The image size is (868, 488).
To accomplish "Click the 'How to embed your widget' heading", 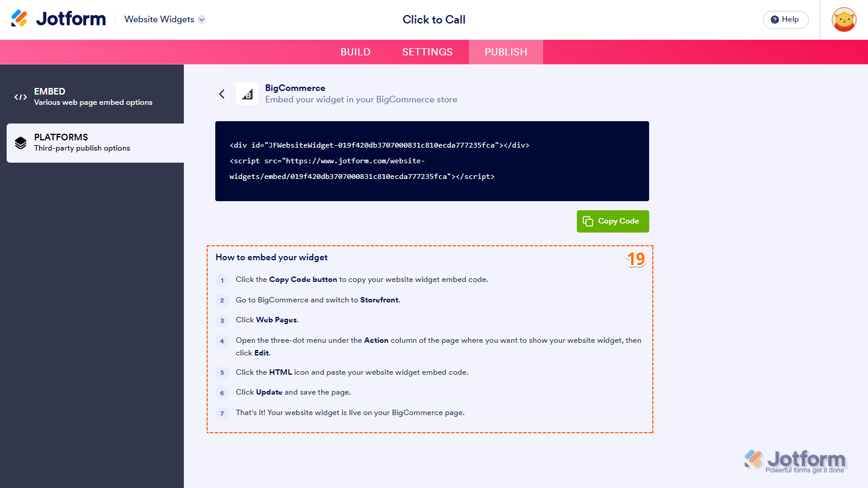I will [x=272, y=257].
